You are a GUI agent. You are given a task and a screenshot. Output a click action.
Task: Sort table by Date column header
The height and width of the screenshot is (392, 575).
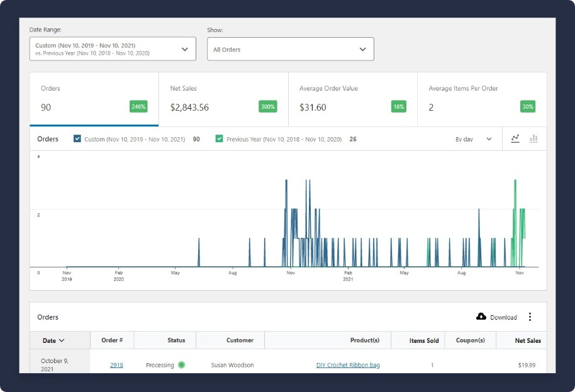[x=53, y=340]
